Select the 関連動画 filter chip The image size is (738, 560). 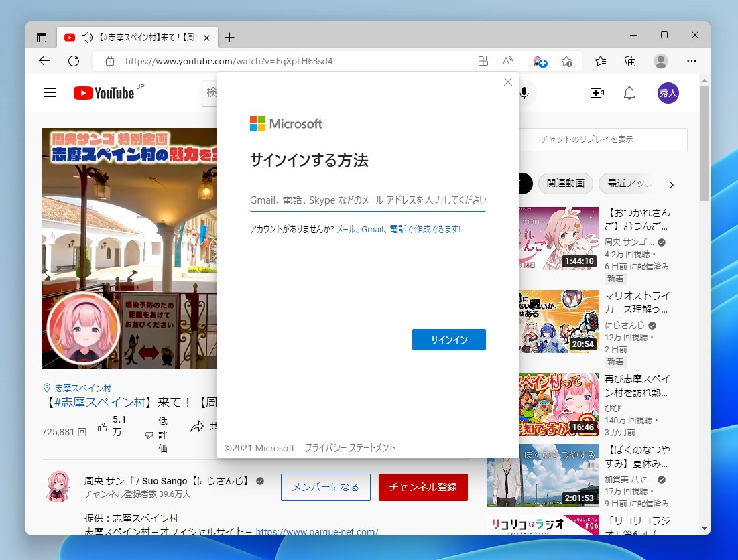(565, 184)
